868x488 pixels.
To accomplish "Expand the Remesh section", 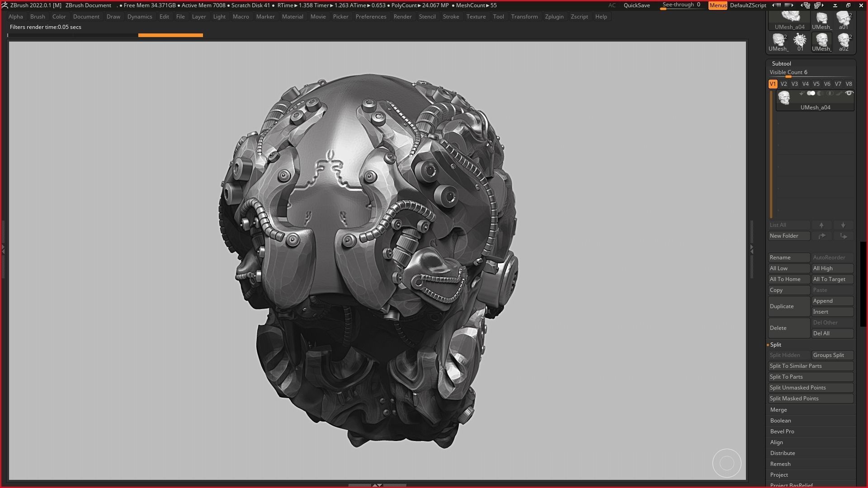I will 780,464.
